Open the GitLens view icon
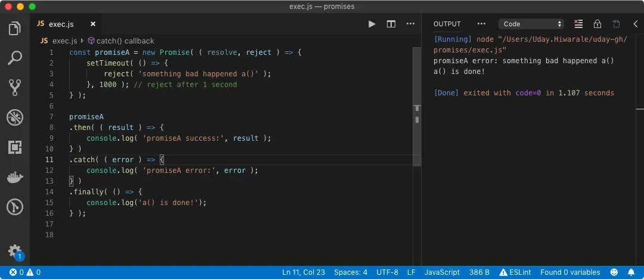644x279 pixels. point(15,207)
